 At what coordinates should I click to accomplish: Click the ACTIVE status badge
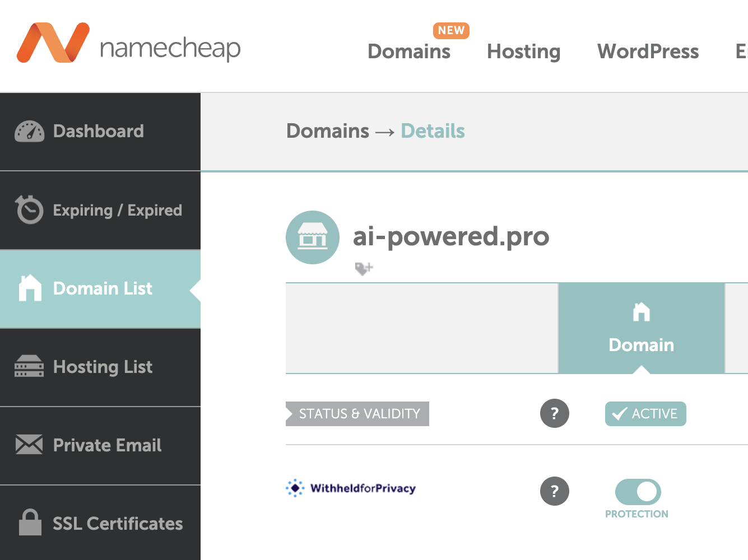click(645, 414)
